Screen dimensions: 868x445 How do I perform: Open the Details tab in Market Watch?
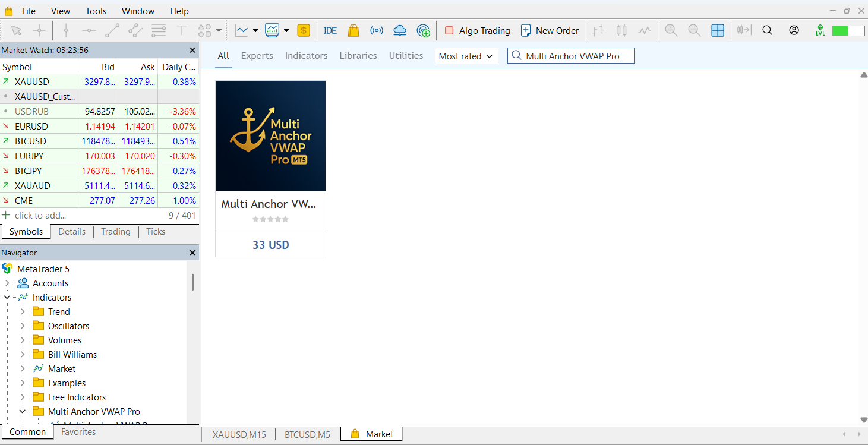(x=72, y=232)
